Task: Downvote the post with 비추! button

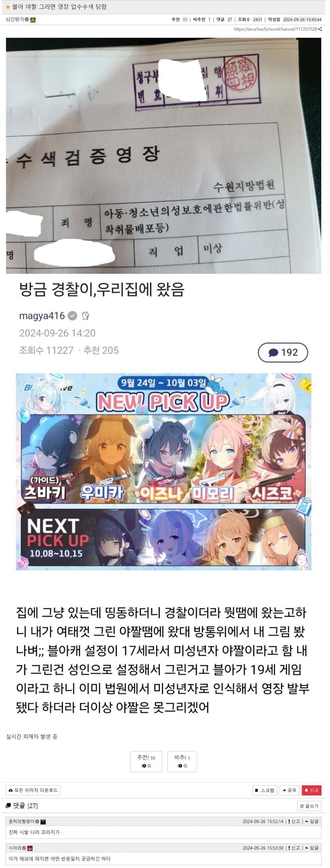Action: point(182,762)
